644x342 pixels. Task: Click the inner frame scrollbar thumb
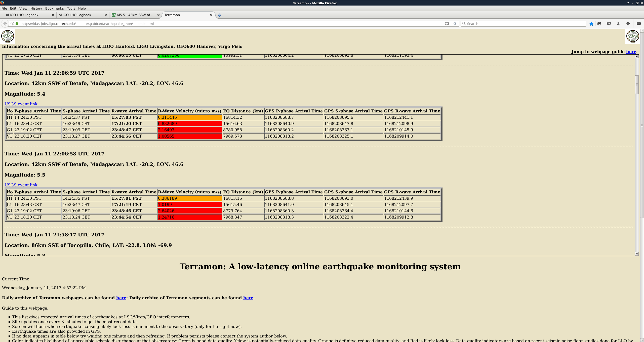637,84
